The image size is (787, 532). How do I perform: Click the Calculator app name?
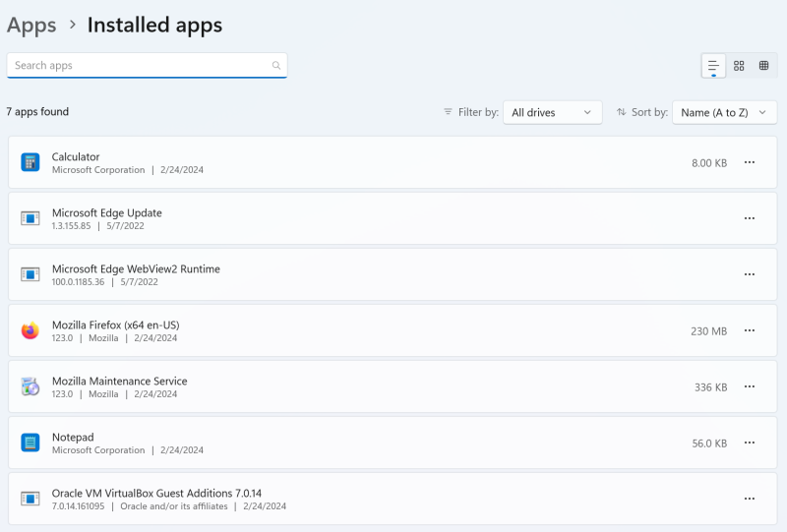pyautogui.click(x=76, y=156)
